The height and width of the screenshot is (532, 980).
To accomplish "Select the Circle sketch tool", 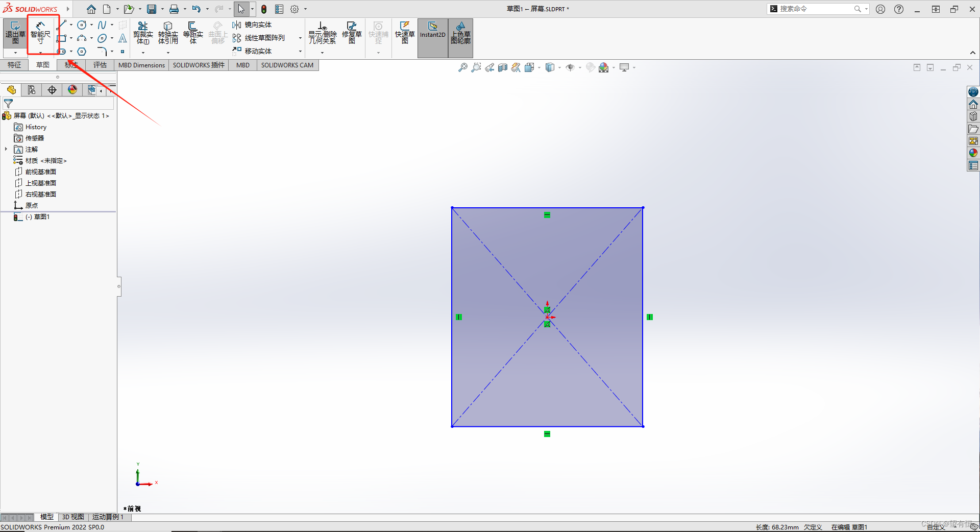I will pos(82,25).
